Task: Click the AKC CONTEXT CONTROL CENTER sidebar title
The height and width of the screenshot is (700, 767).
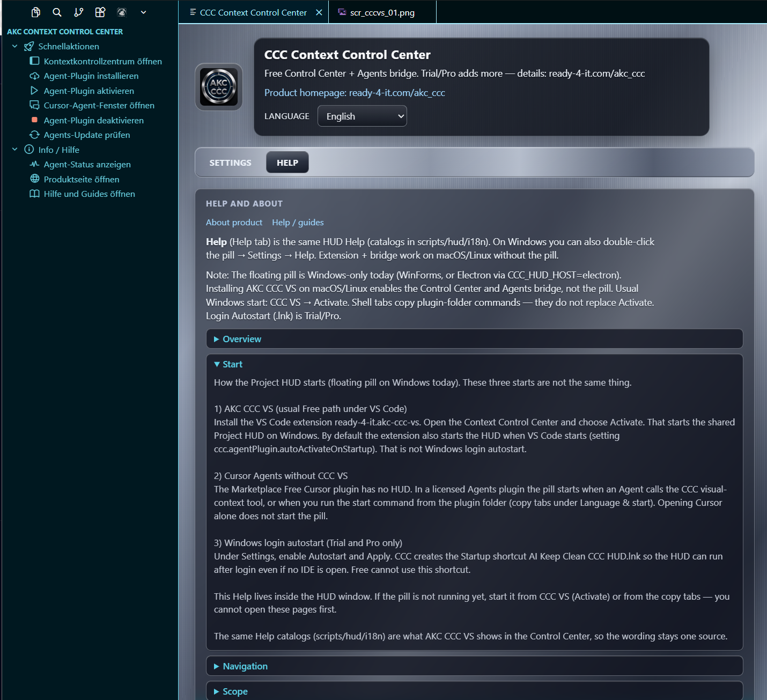Action: point(65,32)
